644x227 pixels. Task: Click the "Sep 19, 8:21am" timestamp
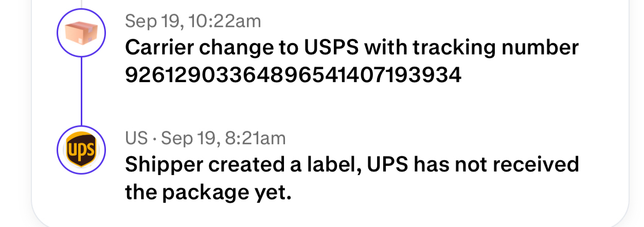[x=223, y=138]
